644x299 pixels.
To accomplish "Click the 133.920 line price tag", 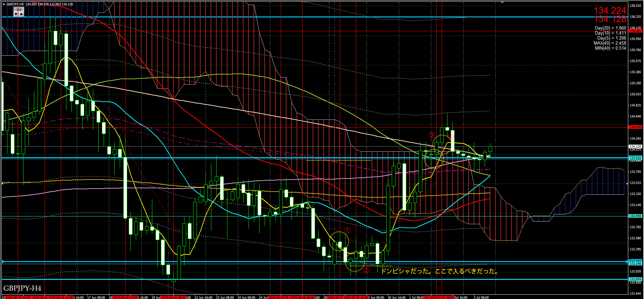I will [x=635, y=158].
